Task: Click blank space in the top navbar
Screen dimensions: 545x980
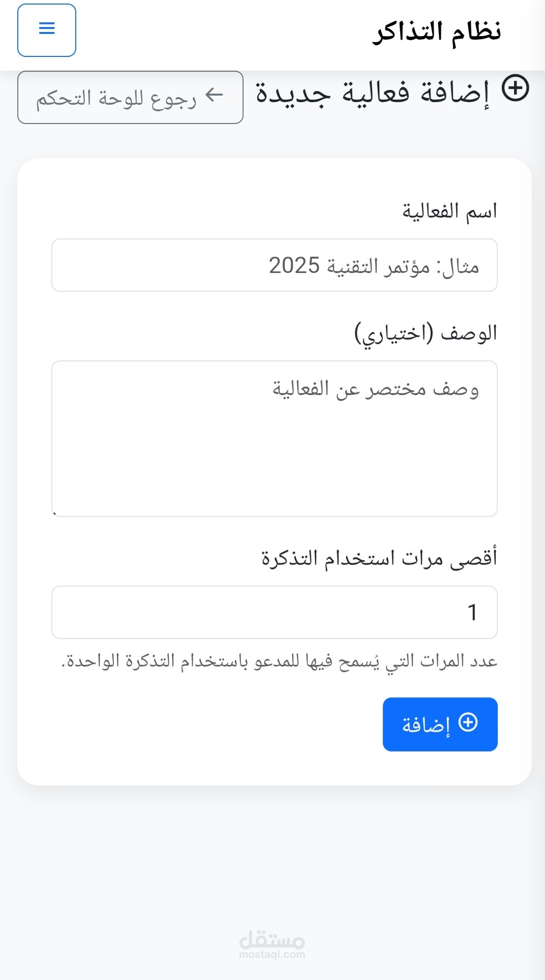Action: (224, 32)
